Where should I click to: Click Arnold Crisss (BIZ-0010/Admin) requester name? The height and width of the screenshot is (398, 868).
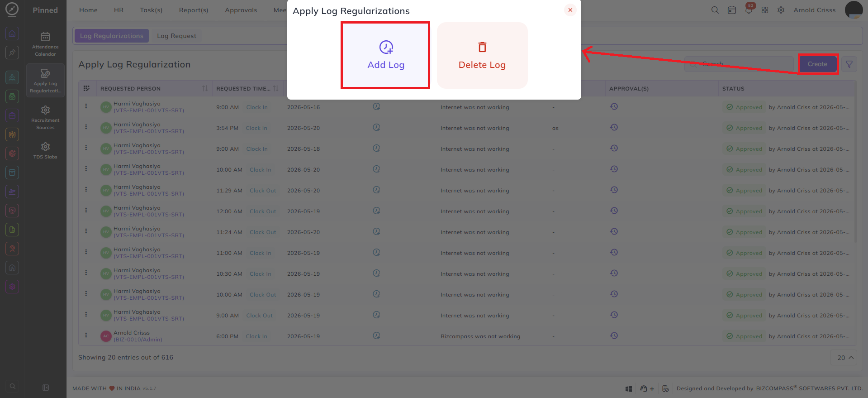138,336
